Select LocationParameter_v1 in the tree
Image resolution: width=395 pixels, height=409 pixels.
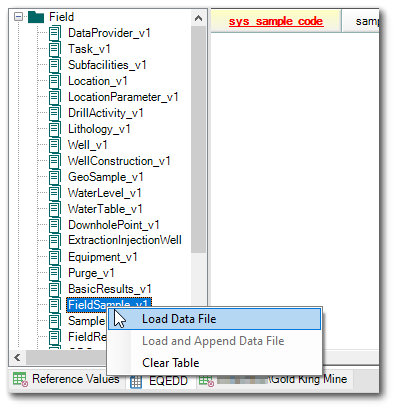coord(123,97)
